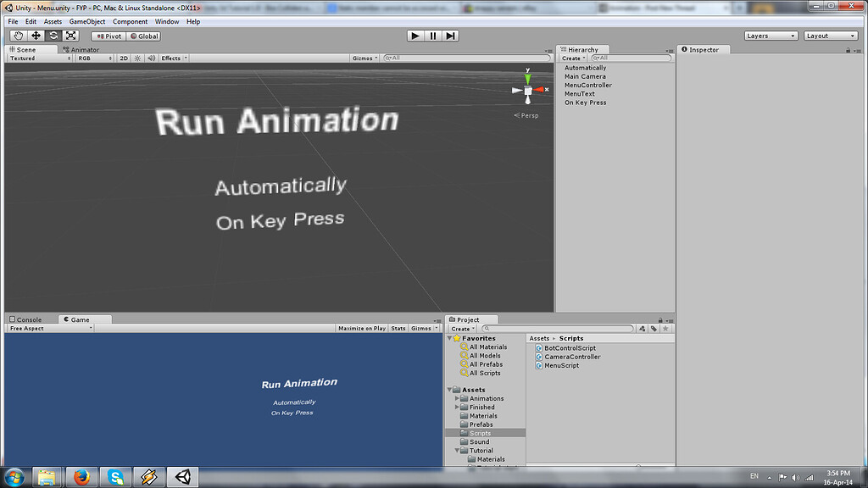Click the Effects icon in the Scene toolbar
Screen dimensions: 868x488
click(173, 58)
